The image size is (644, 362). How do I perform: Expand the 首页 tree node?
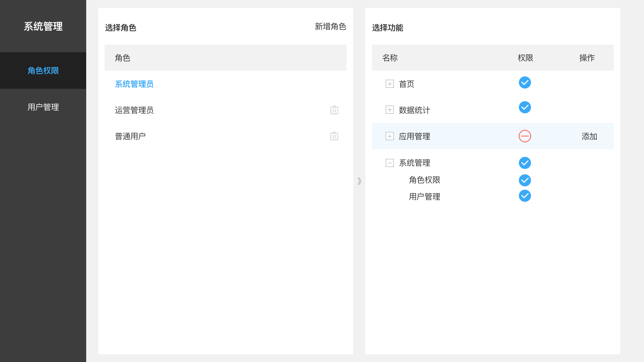click(389, 84)
